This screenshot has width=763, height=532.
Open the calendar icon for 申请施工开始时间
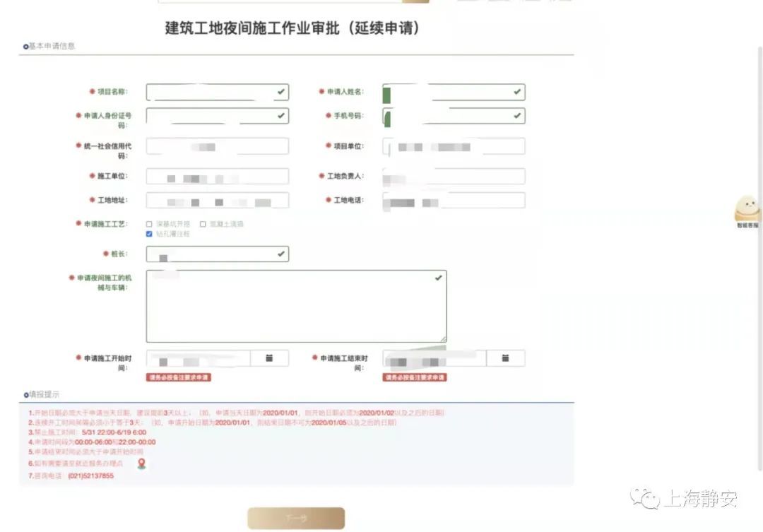[x=269, y=358]
